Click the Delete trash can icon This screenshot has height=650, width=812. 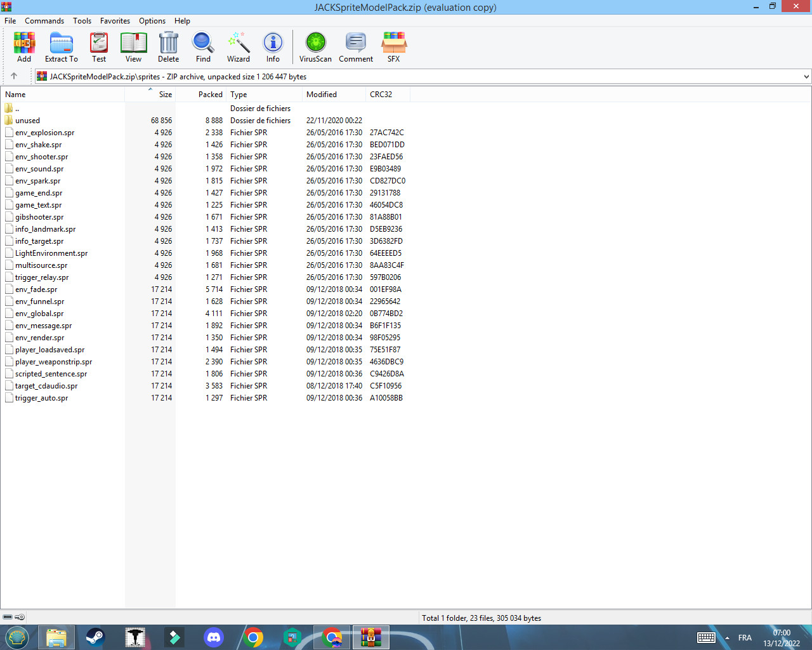click(168, 47)
